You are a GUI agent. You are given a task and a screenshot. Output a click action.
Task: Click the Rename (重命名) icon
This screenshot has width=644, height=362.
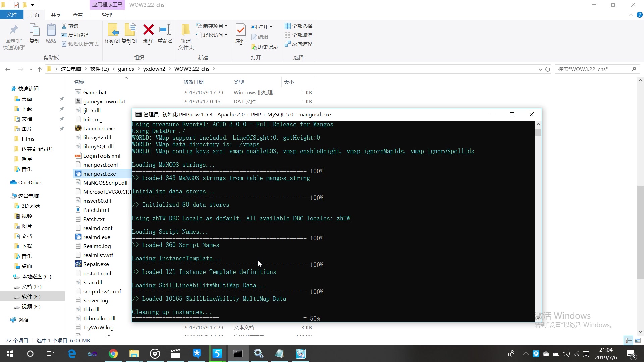pos(165,30)
